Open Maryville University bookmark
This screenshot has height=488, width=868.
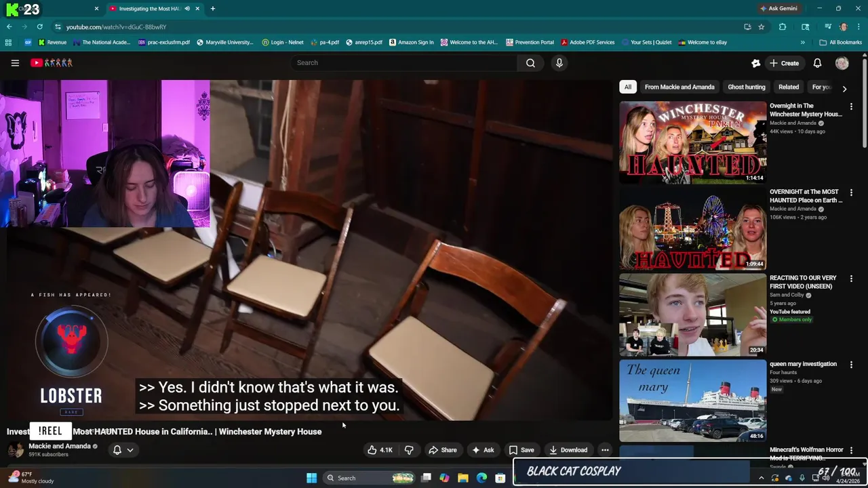coord(224,42)
